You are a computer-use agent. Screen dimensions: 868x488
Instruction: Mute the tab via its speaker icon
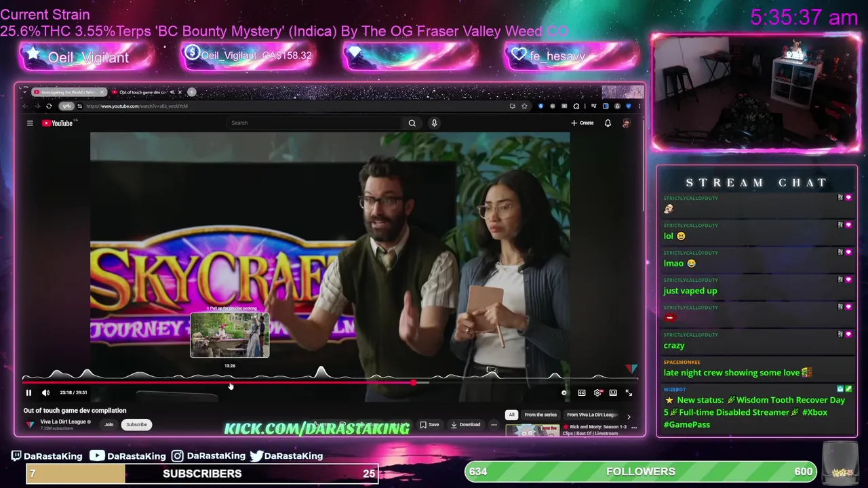click(172, 92)
